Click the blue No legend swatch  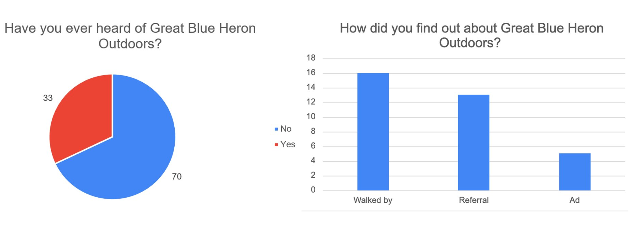(276, 129)
